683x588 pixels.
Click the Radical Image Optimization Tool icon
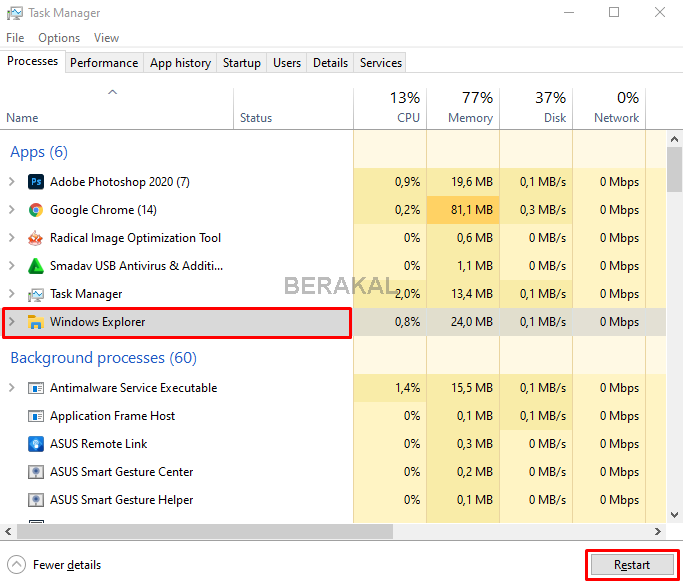coord(36,238)
